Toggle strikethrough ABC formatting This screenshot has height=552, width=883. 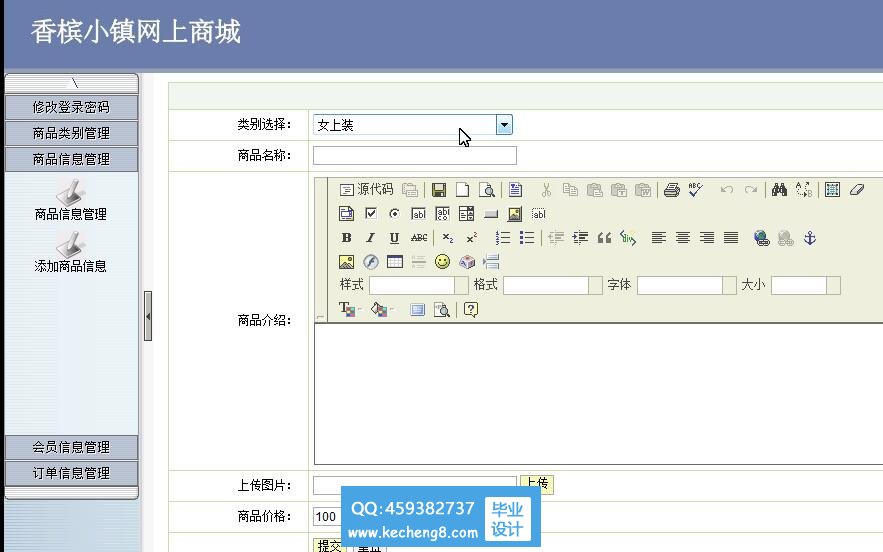pos(418,238)
